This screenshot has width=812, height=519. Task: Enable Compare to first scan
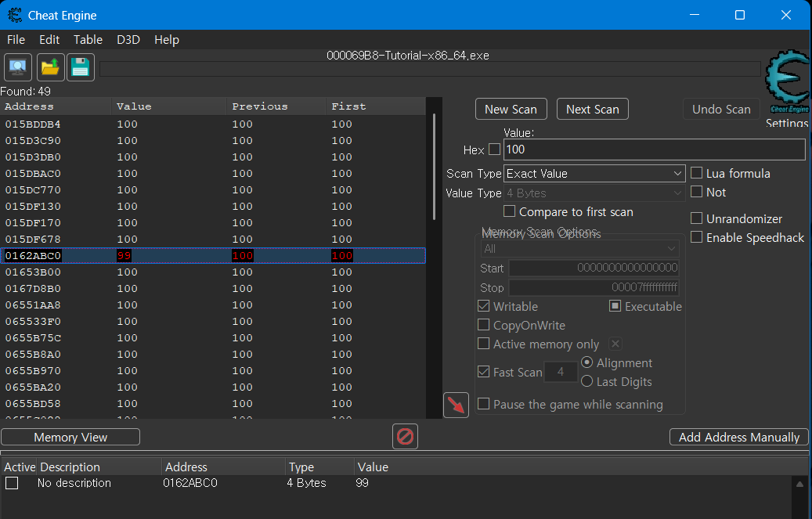point(510,211)
